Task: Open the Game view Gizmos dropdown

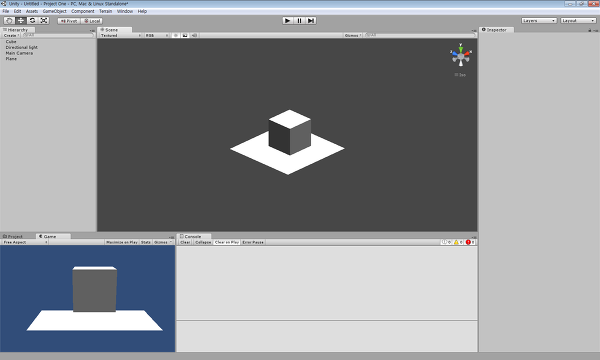Action: [163, 243]
